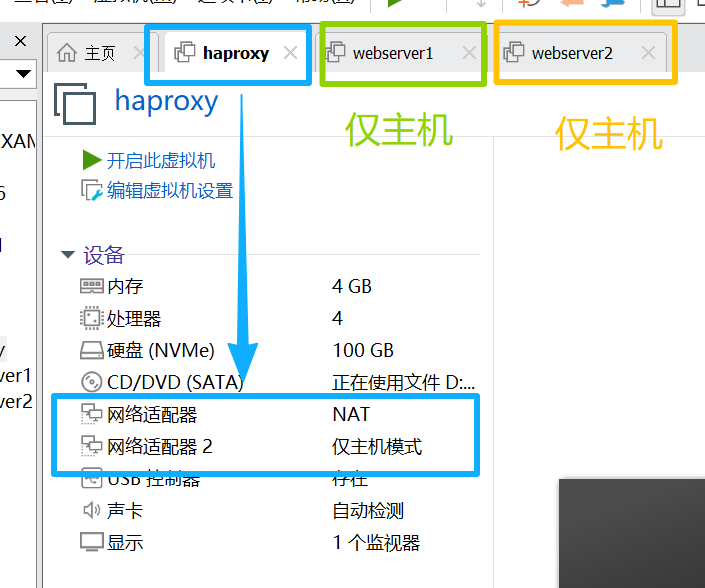Click the wrench edit settings icon

(x=92, y=191)
